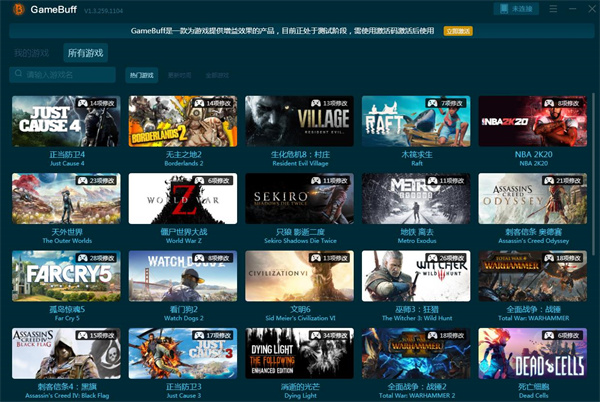
Task: Select the update-time filter tab
Action: pyautogui.click(x=179, y=75)
